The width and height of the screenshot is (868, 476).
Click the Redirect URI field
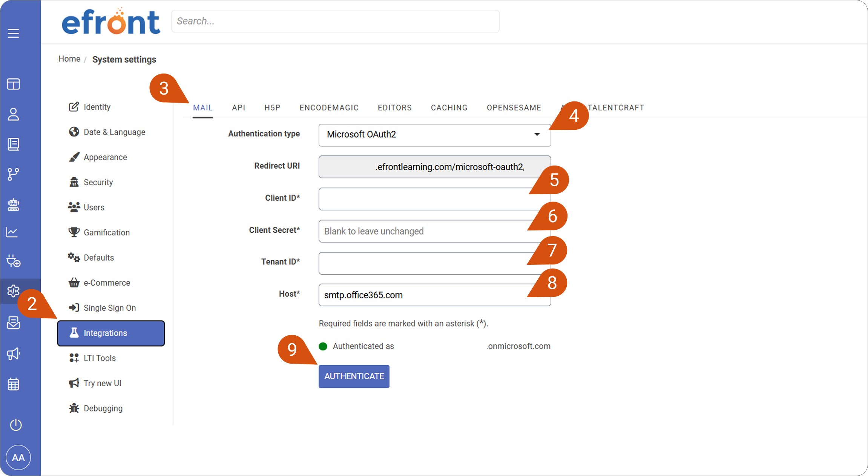pyautogui.click(x=435, y=167)
